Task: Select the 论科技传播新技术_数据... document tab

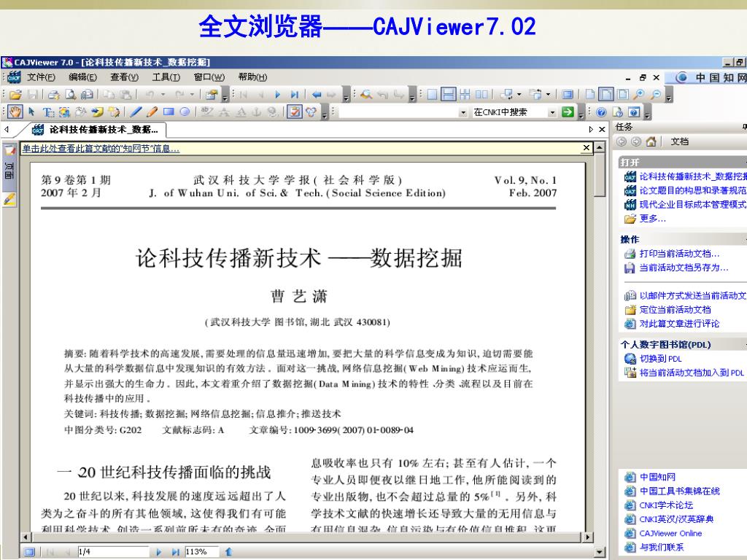Action: click(x=95, y=130)
